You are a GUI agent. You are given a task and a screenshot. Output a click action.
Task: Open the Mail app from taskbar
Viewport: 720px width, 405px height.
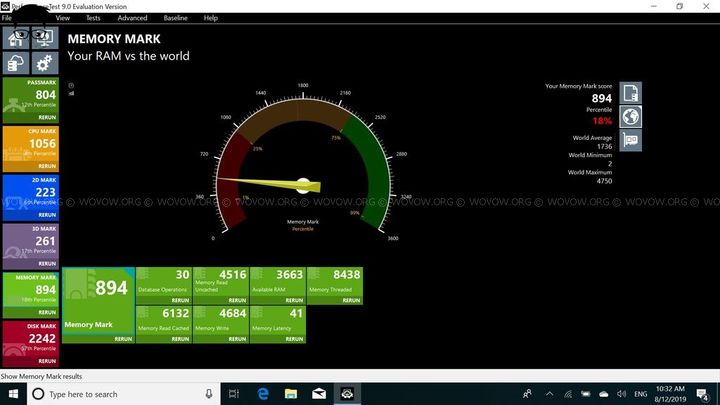pyautogui.click(x=320, y=394)
